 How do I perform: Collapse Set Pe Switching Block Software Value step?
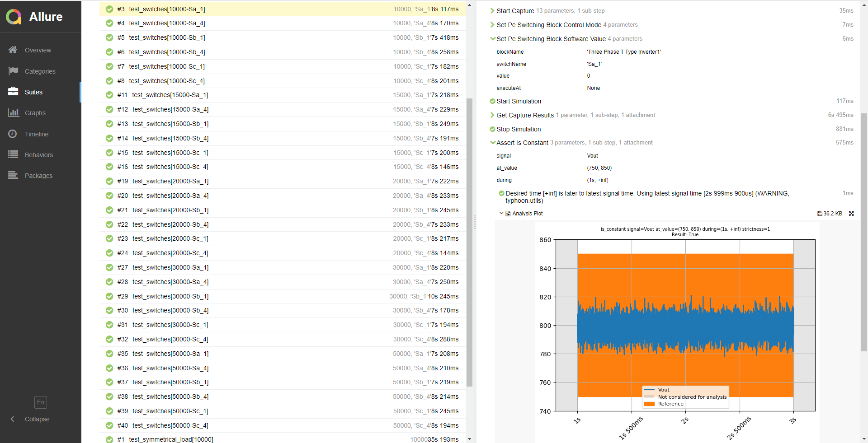tap(493, 39)
